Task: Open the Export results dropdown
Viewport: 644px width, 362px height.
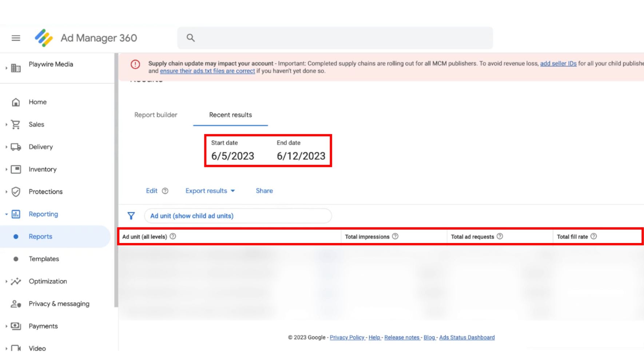Action: coord(210,191)
